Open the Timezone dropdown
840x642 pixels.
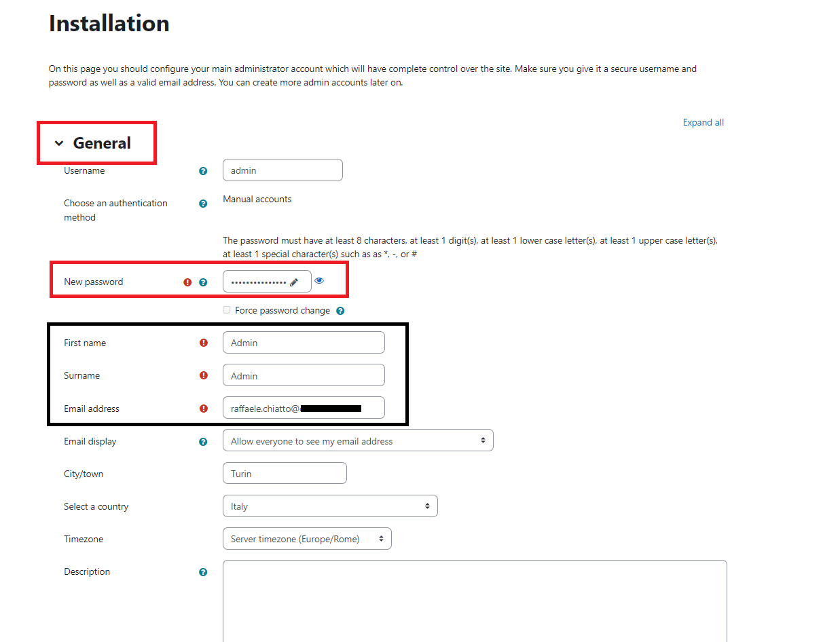coord(307,539)
